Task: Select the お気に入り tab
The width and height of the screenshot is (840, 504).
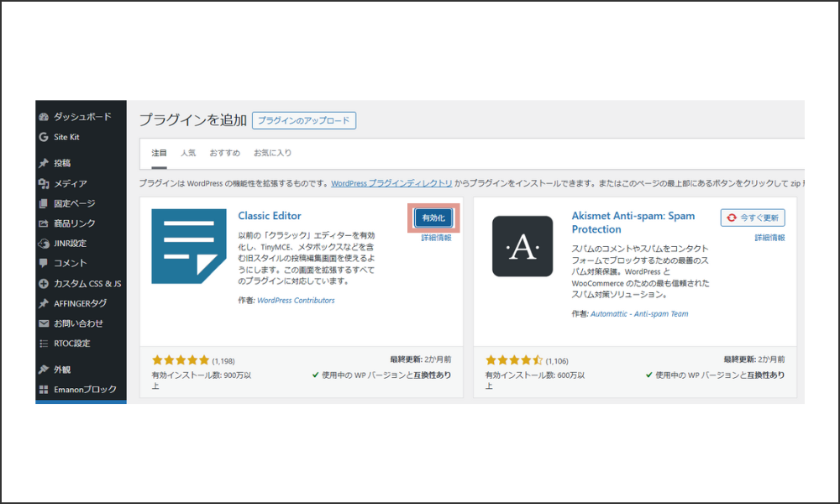Action: pyautogui.click(x=273, y=153)
